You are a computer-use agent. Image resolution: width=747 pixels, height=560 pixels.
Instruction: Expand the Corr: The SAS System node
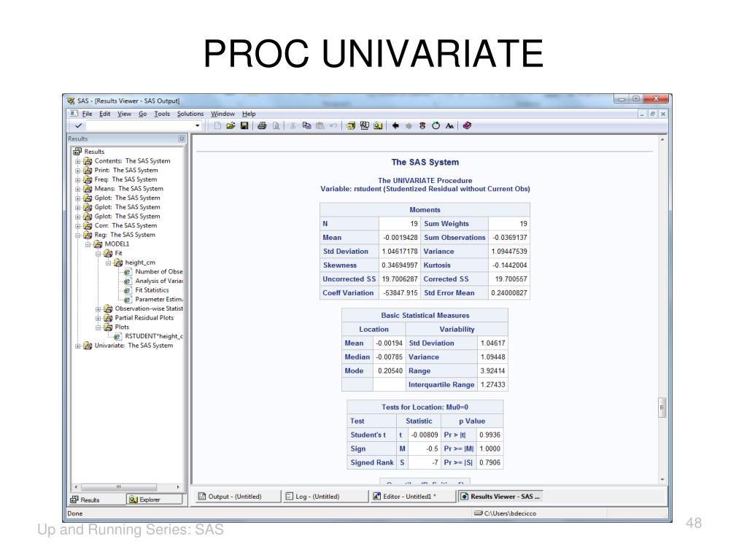[77, 226]
